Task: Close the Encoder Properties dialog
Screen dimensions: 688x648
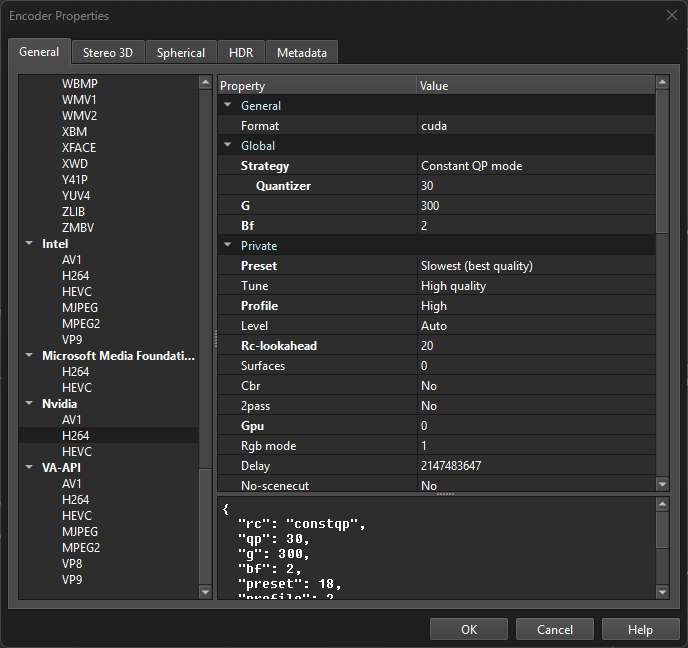Action: (x=671, y=15)
